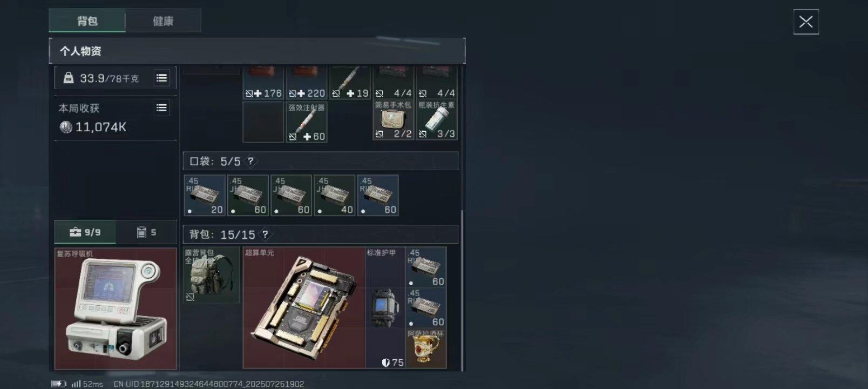Click the empty inventory slot beside 强效注射器
The width and height of the screenshot is (868, 389).
coord(263,122)
